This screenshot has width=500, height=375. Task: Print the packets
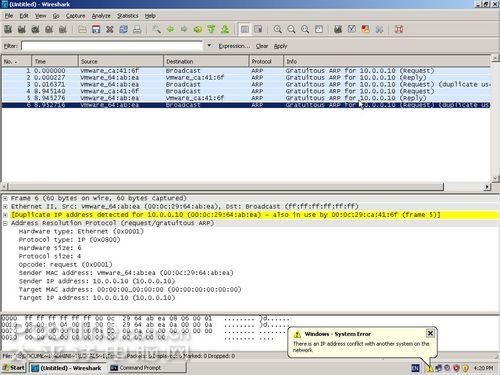(x=137, y=29)
